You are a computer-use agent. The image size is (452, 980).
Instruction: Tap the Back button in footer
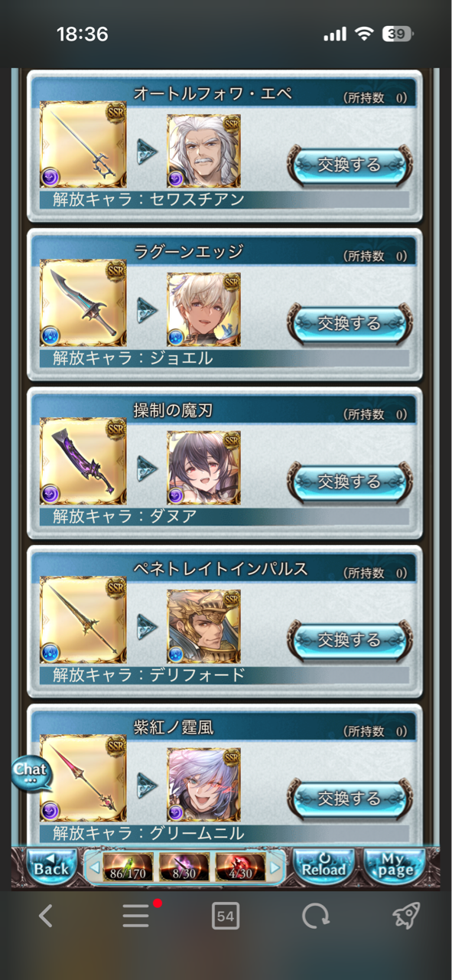tap(50, 867)
